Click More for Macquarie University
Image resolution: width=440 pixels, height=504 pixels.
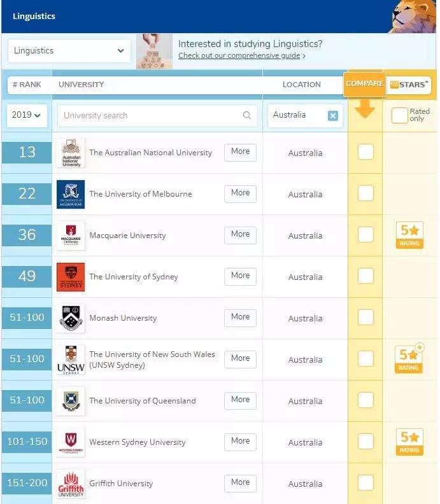[x=240, y=235]
